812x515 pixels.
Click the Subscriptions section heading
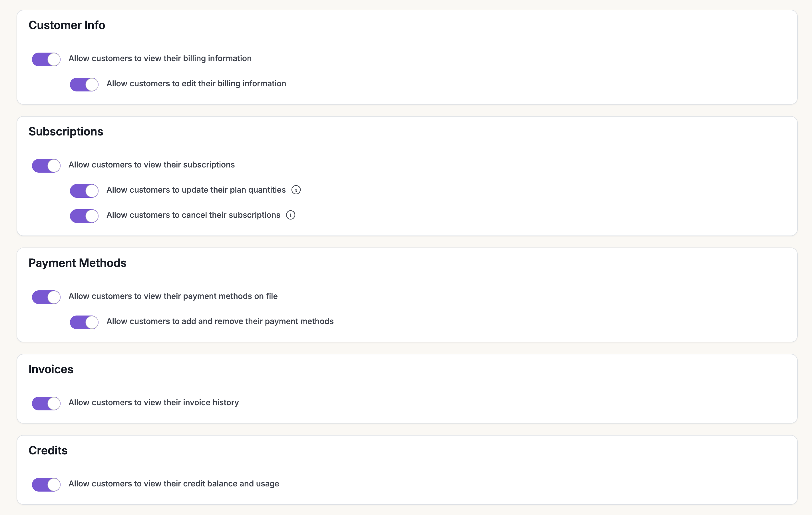click(66, 132)
